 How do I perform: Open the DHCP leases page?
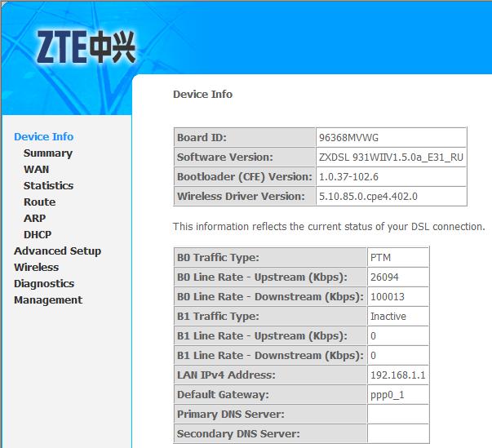point(38,235)
